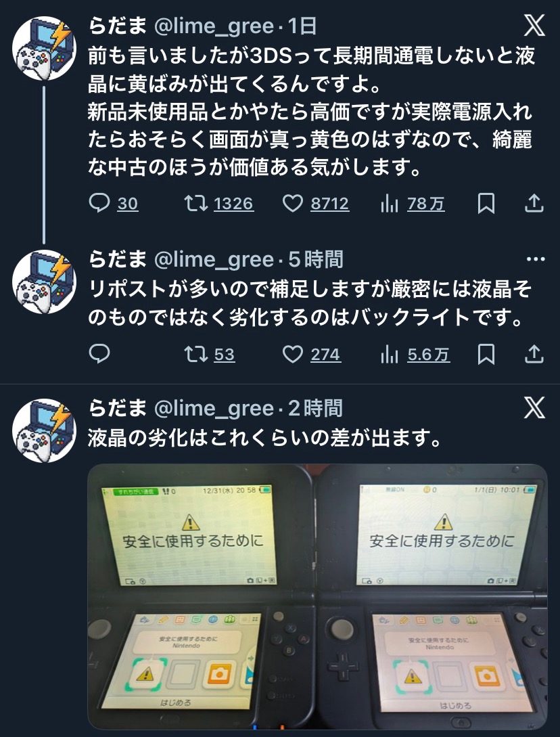Open @lime_gree handle on the 1日 tweet
Screen dimensions: 560x737
pyautogui.click(x=214, y=26)
